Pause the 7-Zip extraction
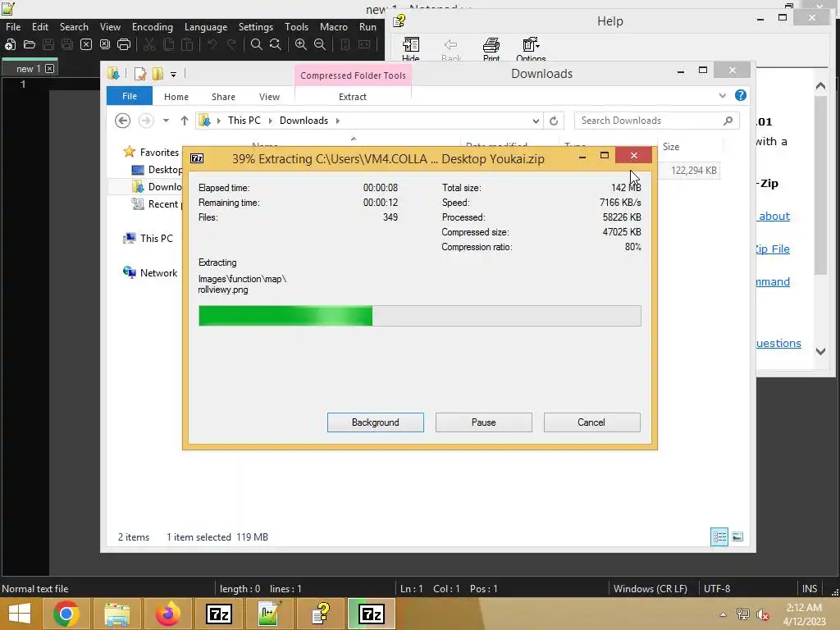Screen dimensions: 840x630 click(x=484, y=422)
